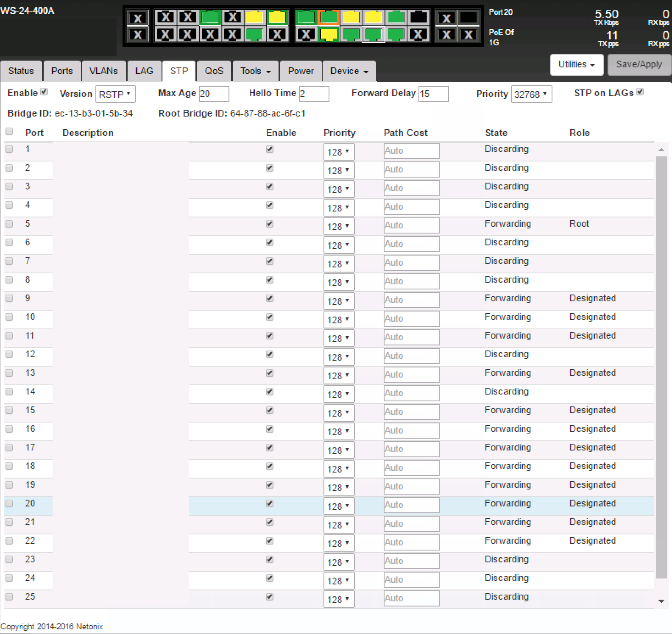
Task: Click black empty port 23 icon
Action: pyautogui.click(x=418, y=18)
